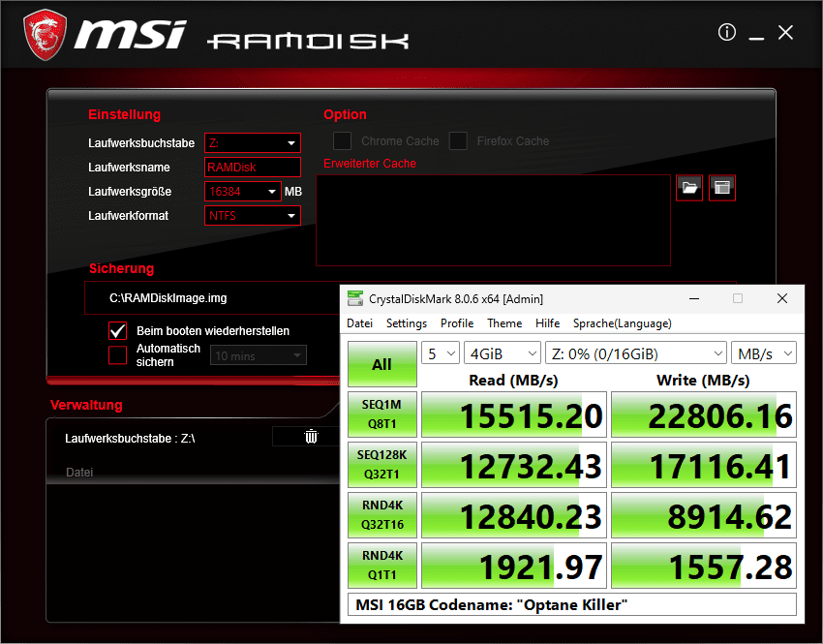The image size is (823, 644).
Task: Click the Datei column header in Verwaltung
Action: (79, 473)
